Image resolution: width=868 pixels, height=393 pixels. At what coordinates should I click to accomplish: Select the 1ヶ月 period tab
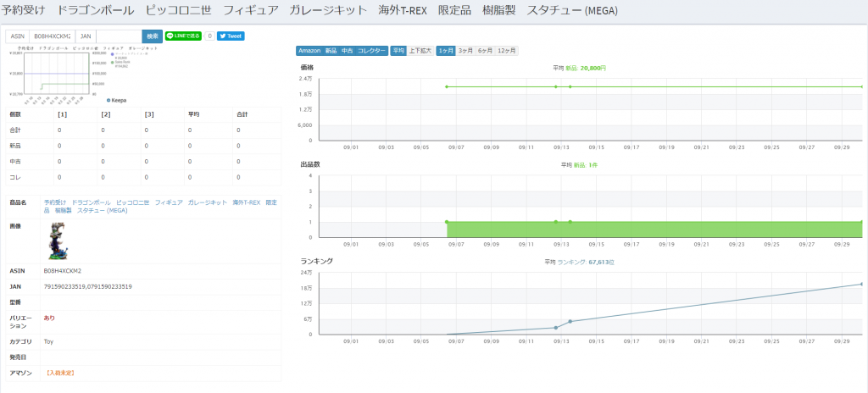tap(446, 51)
